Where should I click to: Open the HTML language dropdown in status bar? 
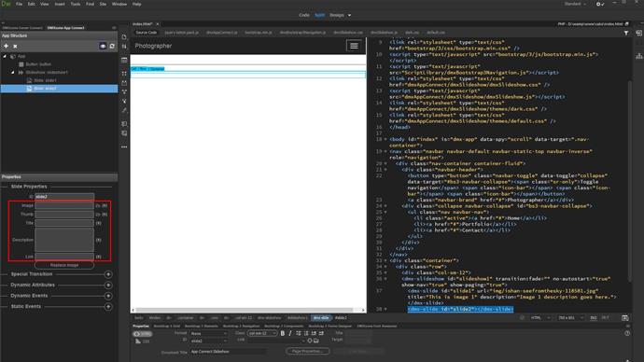point(540,317)
